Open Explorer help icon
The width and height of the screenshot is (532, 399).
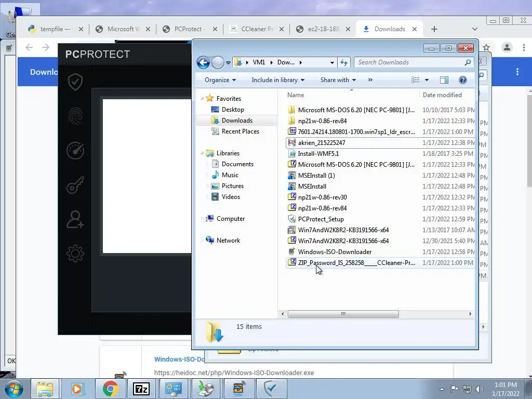462,80
